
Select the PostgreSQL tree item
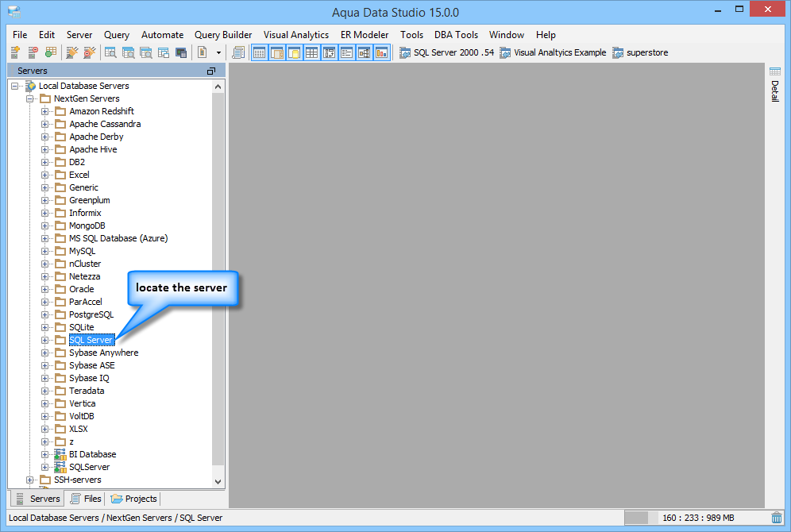[x=91, y=314]
